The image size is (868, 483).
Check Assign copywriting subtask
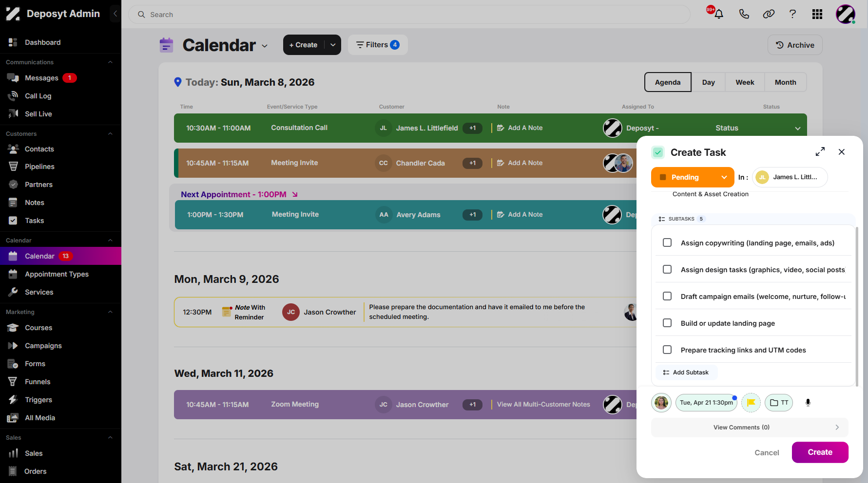click(667, 242)
